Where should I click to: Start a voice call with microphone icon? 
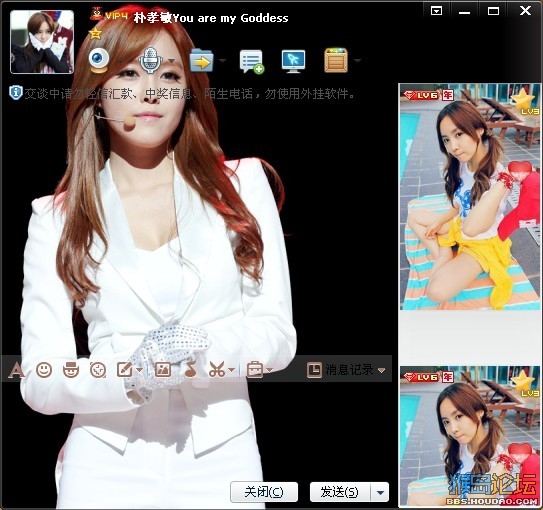tap(150, 61)
